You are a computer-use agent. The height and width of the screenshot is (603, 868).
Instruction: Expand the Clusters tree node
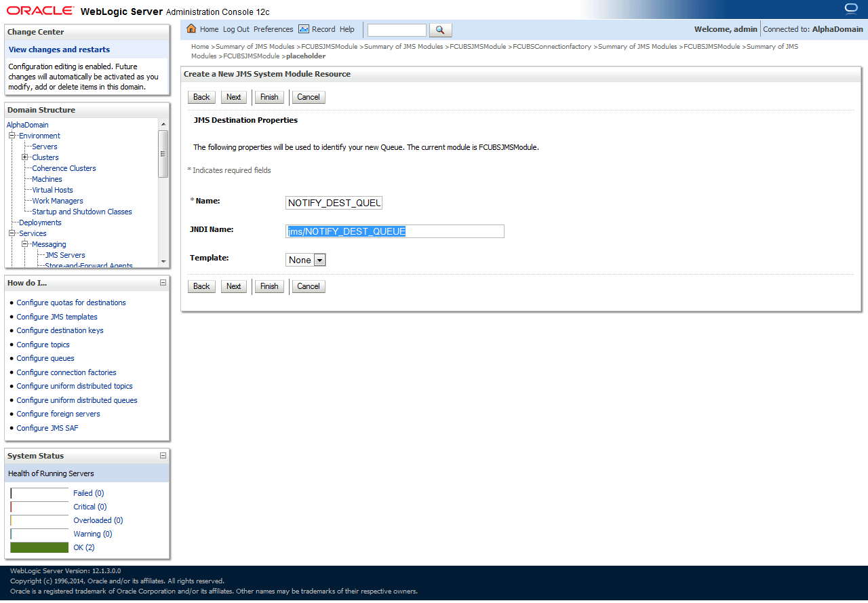pos(24,157)
